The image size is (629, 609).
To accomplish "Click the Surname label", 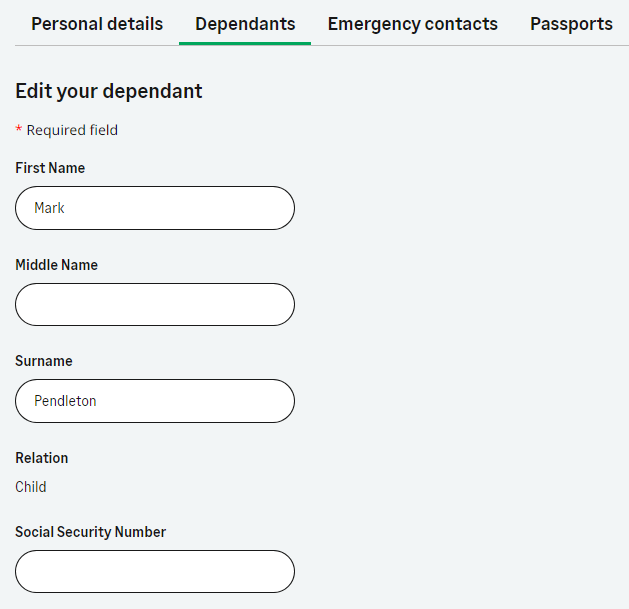I will pos(44,361).
